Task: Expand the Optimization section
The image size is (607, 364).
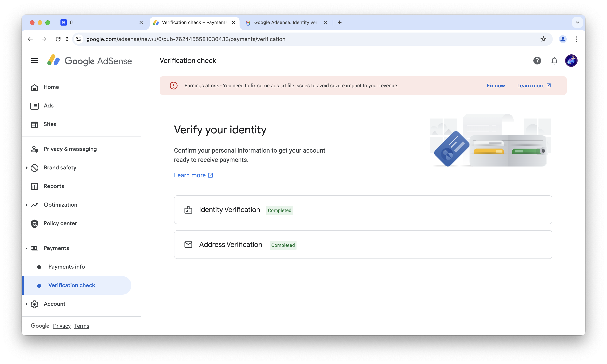Action: (27, 205)
